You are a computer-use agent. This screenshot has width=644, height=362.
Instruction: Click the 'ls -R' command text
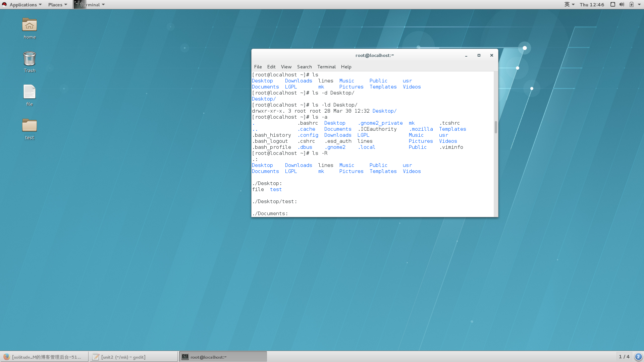(320, 153)
